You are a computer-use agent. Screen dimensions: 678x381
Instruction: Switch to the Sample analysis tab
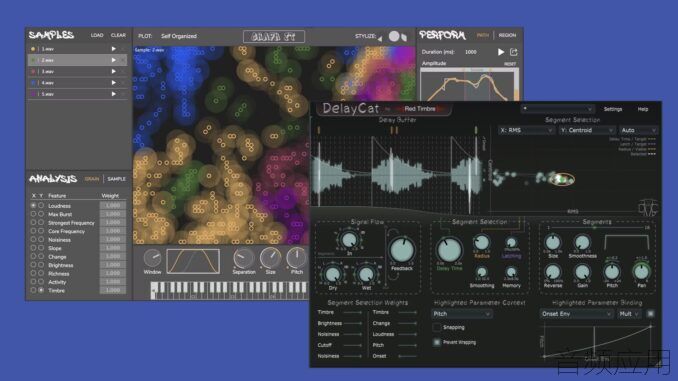[x=116, y=179]
